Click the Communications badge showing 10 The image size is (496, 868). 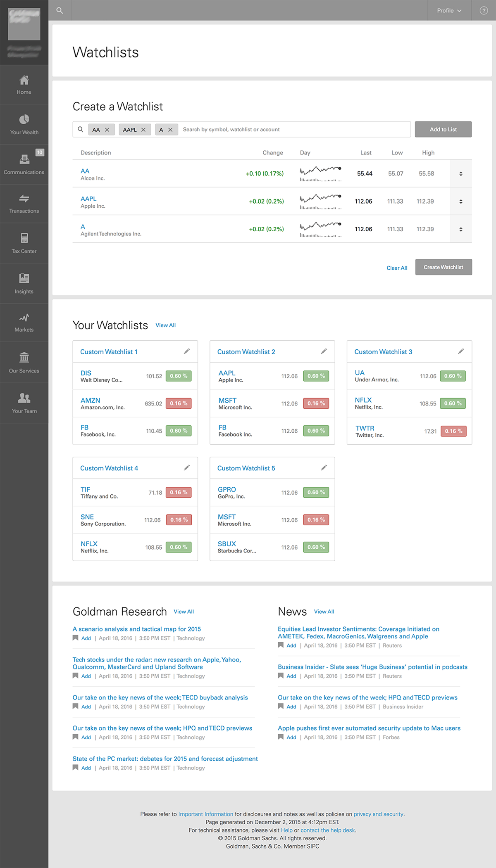(40, 152)
